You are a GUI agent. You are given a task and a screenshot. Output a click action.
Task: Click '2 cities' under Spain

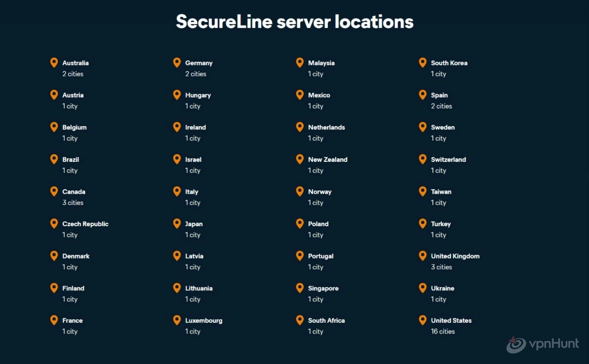441,106
